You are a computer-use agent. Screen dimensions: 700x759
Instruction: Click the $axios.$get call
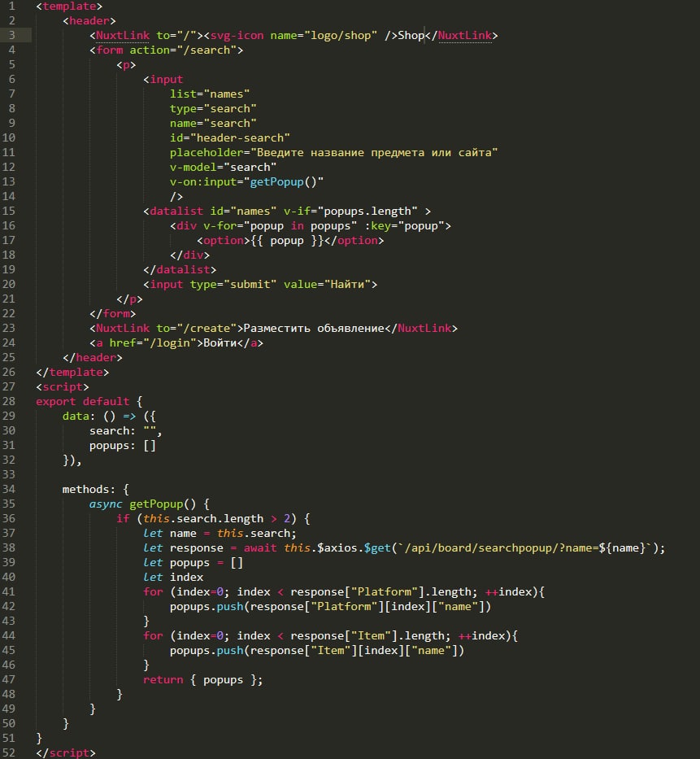coord(354,548)
